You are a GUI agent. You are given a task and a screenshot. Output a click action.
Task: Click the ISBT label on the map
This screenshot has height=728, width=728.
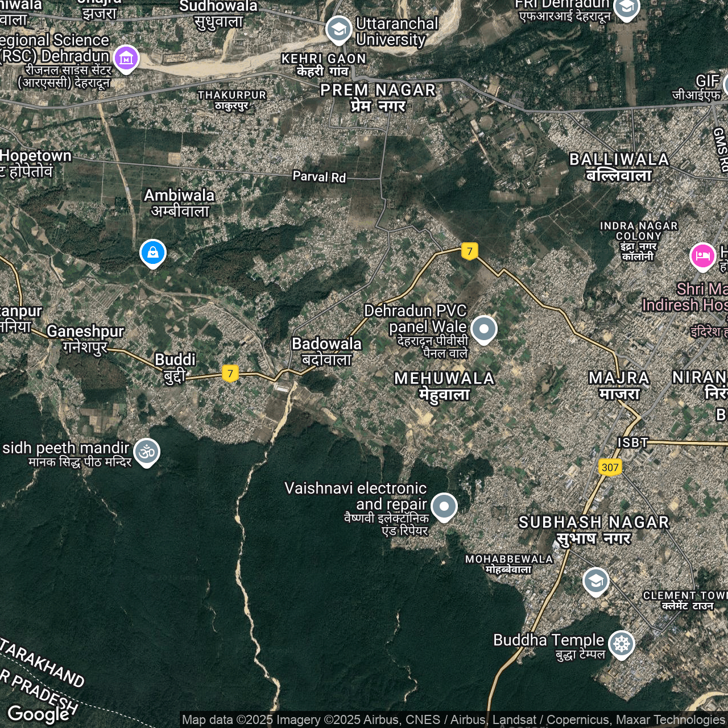pos(632,442)
